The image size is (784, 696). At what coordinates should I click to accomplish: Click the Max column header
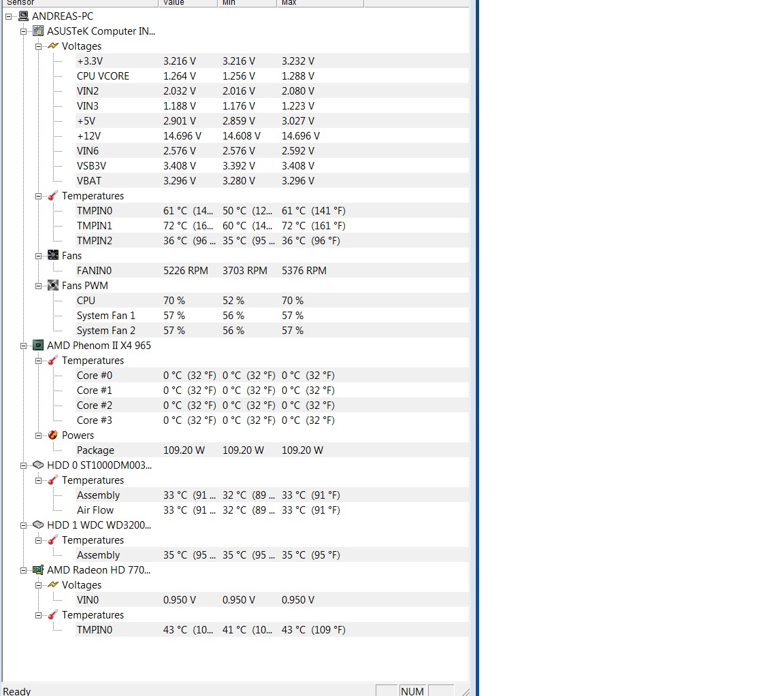coord(320,3)
